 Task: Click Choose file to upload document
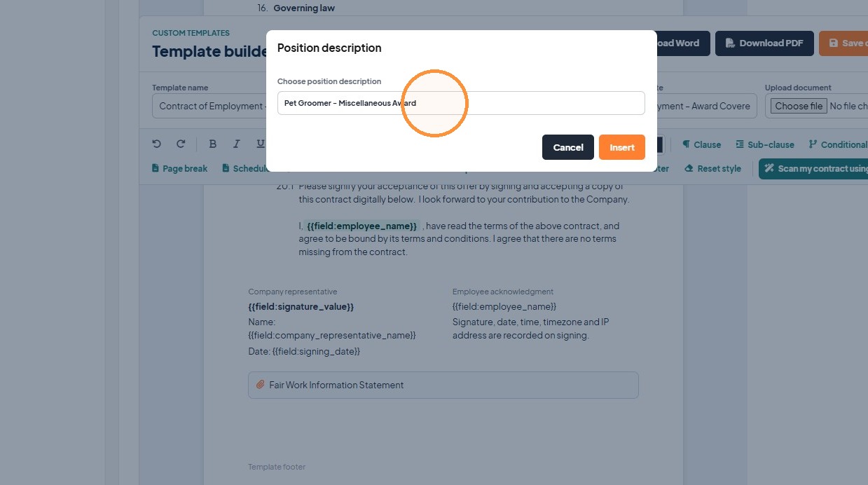(x=799, y=106)
